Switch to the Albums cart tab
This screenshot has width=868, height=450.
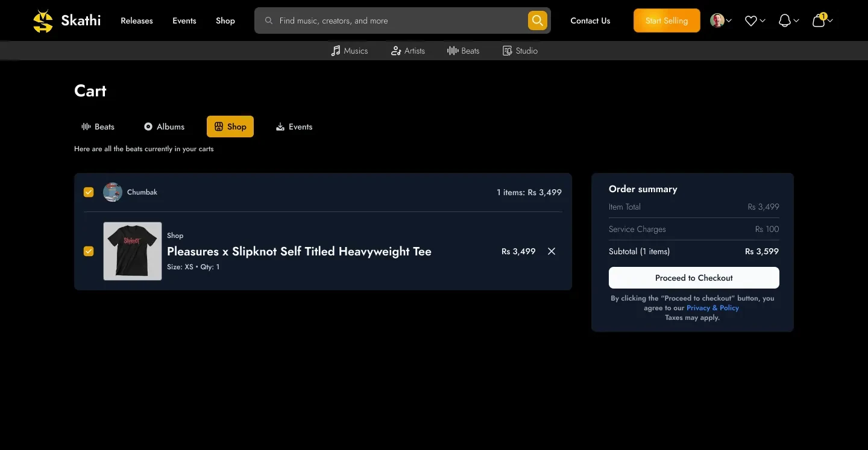[165, 127]
